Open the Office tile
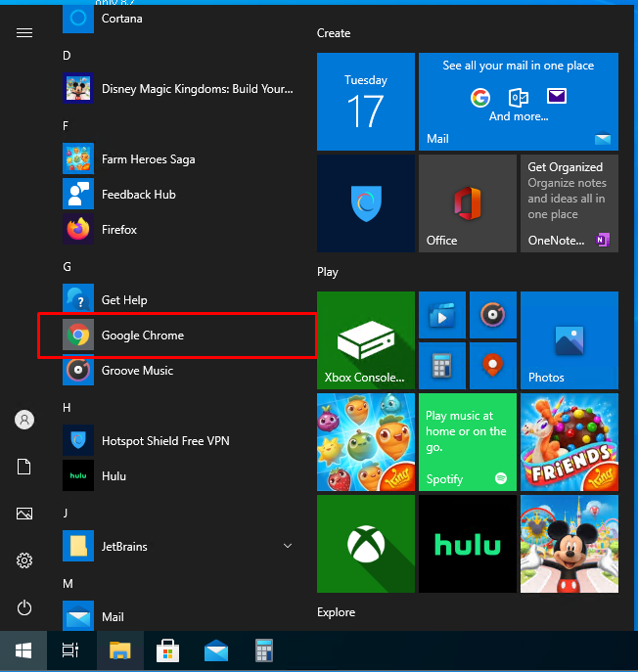The image size is (638, 672). click(x=468, y=203)
